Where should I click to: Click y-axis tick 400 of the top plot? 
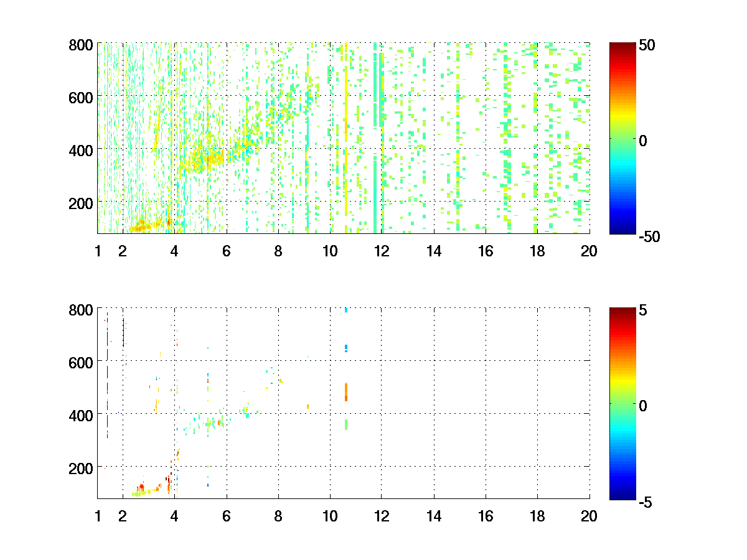(80, 150)
